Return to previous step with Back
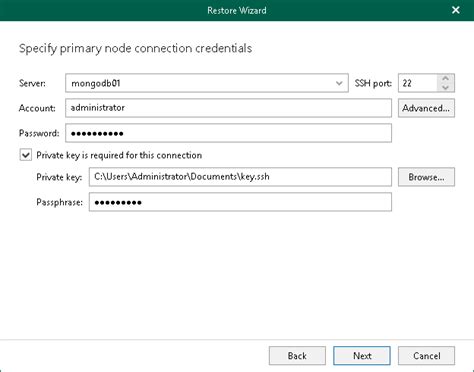This screenshot has height=372, width=474. 297,356
